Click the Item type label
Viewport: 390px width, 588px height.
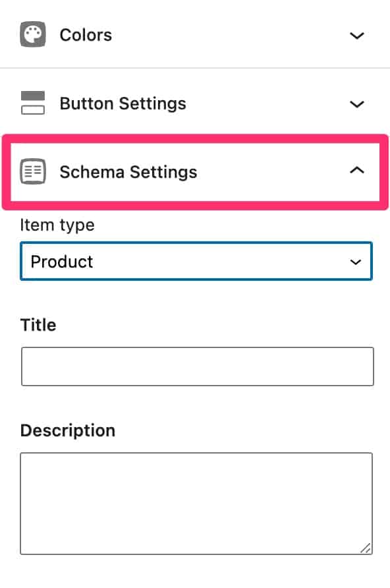click(x=57, y=225)
